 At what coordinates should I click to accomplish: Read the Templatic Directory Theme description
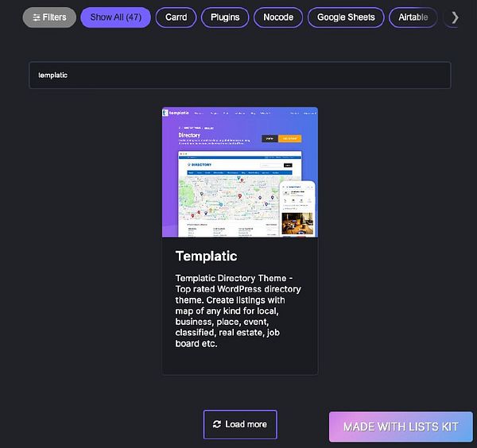pos(238,311)
